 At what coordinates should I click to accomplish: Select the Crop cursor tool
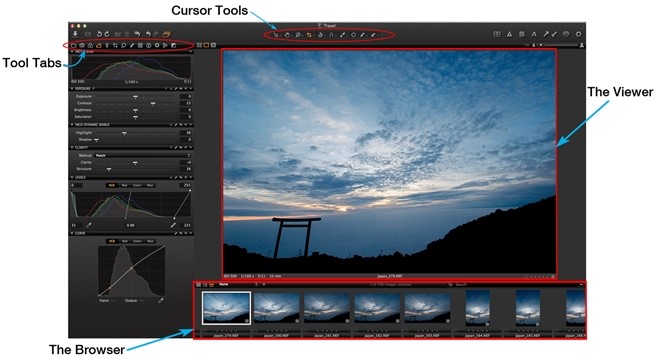pos(309,35)
